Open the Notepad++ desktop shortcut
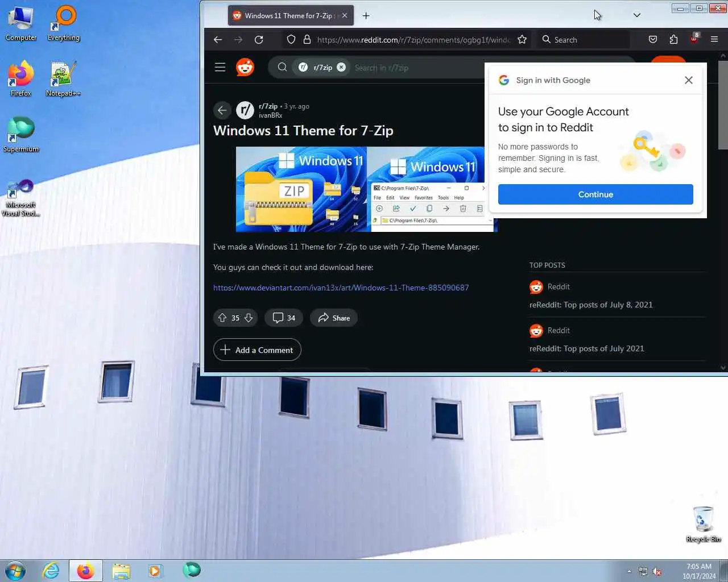Image resolution: width=728 pixels, height=582 pixels. click(x=63, y=78)
